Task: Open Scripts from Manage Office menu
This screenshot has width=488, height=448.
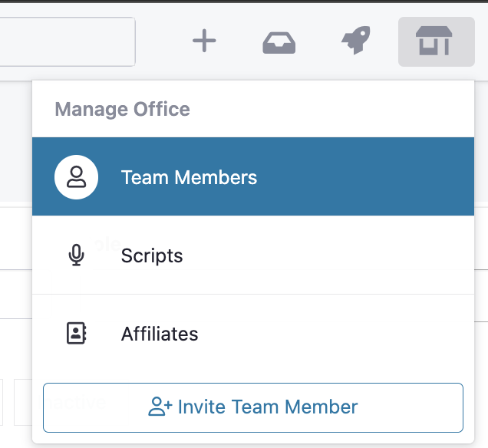Action: (x=253, y=255)
